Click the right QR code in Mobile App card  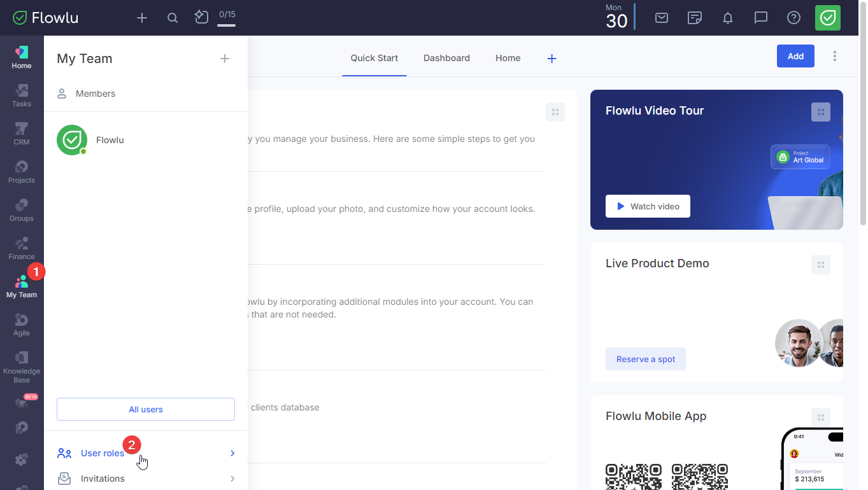coord(700,477)
